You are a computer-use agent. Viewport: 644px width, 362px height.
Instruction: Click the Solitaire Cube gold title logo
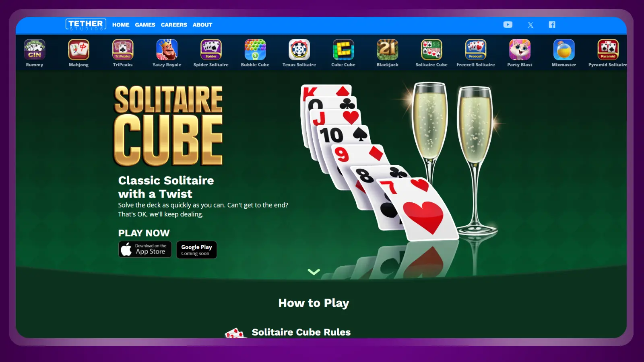[168, 126]
